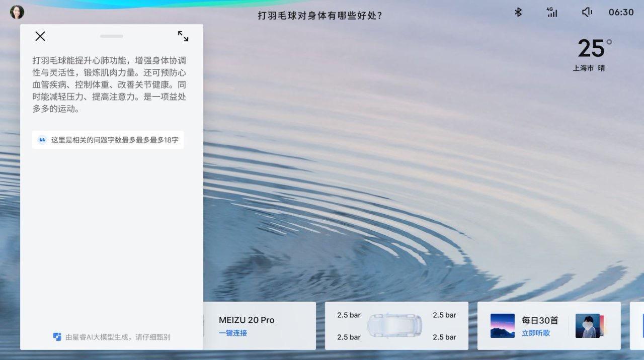Viewport: 644px width, 360px height.
Task: Open Bluetooth status icon
Action: tap(518, 12)
